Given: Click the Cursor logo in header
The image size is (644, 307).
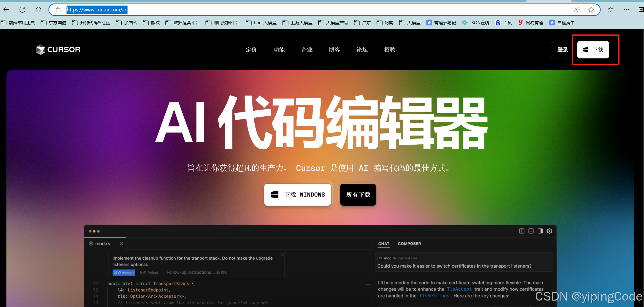Looking at the screenshot, I should 58,50.
